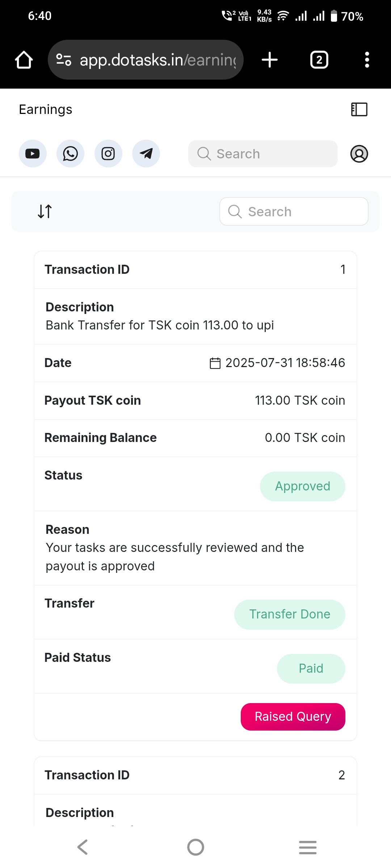Click the transactions Search box
The image size is (391, 868).
(294, 212)
